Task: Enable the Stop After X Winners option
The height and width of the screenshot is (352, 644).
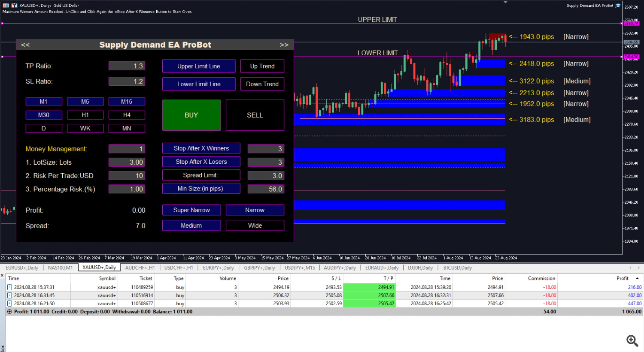Action: click(201, 148)
